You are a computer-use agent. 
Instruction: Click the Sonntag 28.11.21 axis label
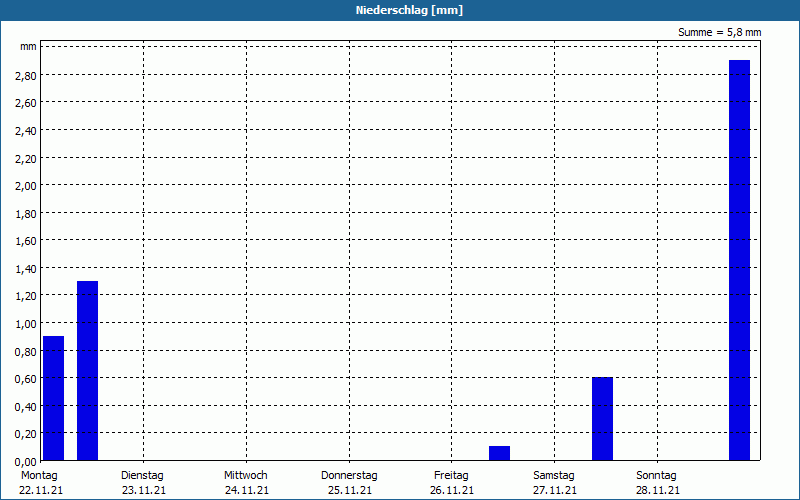657,483
